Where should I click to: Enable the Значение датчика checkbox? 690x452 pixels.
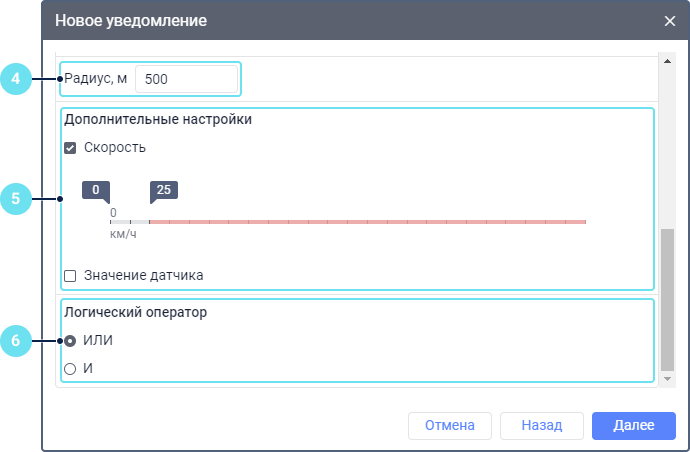click(x=70, y=276)
